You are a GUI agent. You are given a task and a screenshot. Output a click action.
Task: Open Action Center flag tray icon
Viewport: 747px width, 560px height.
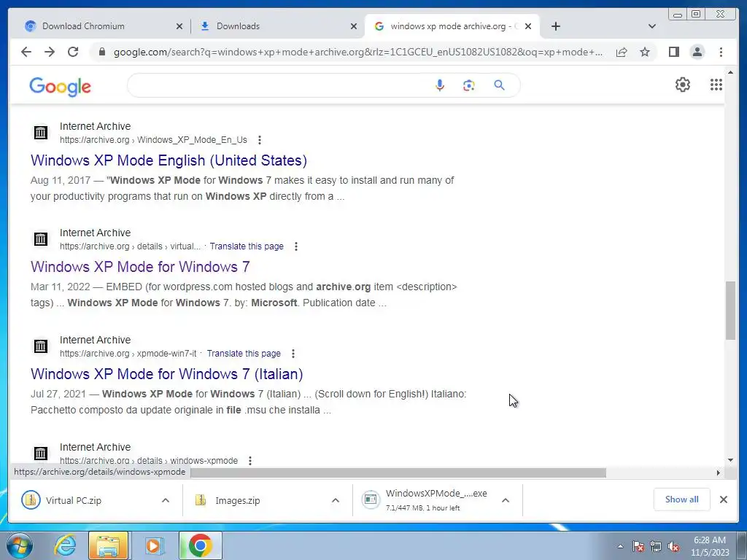[x=638, y=546]
